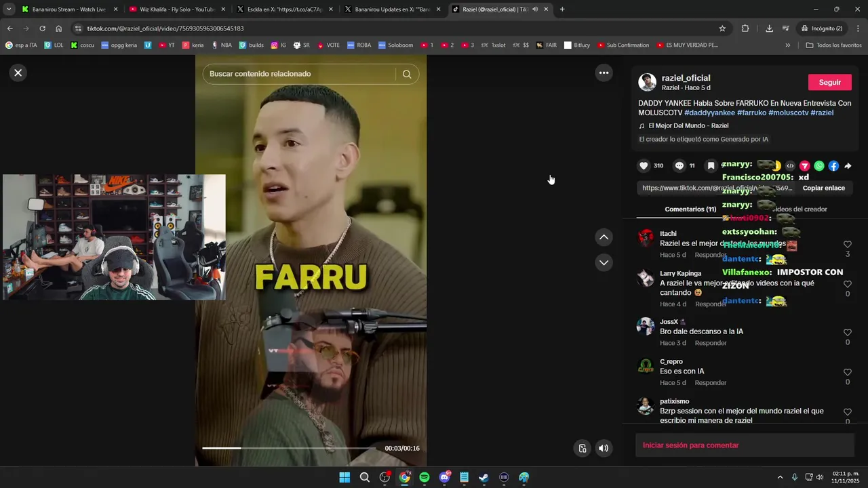
Task: Open more share options arrow
Action: tap(848, 165)
